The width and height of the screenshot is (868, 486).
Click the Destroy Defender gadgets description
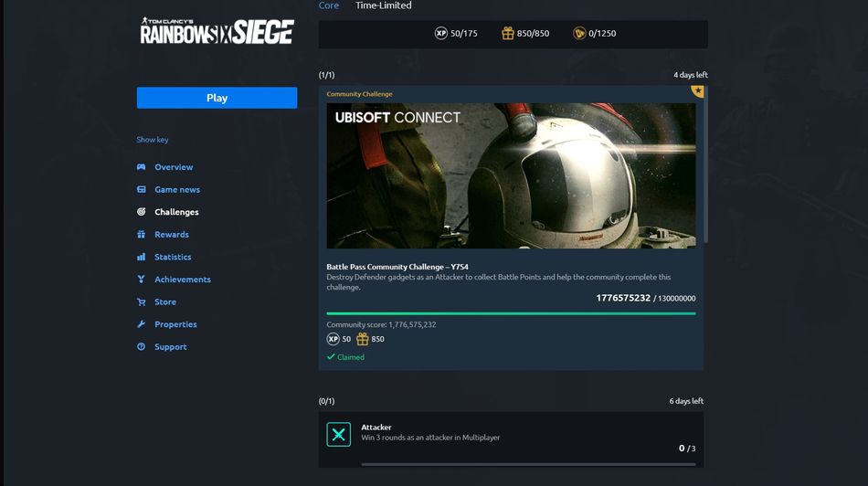point(498,281)
